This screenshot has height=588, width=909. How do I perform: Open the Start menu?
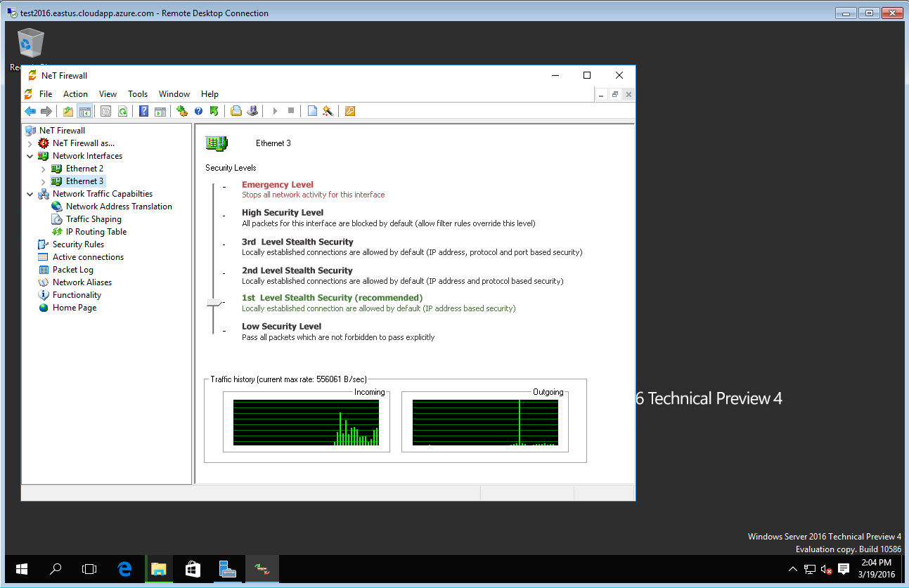tap(21, 569)
